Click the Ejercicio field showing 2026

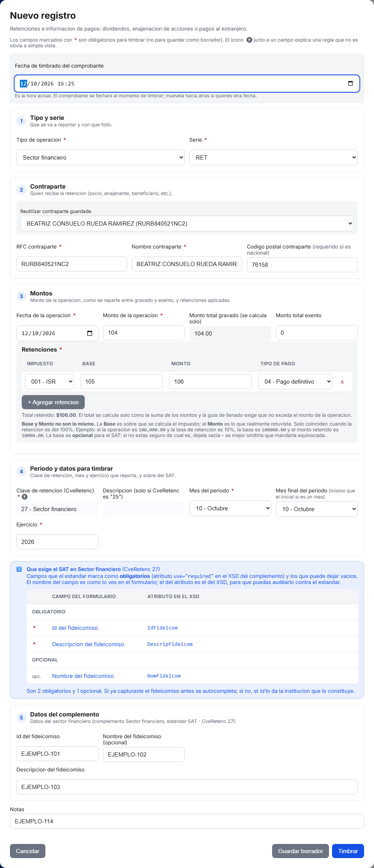click(x=57, y=542)
